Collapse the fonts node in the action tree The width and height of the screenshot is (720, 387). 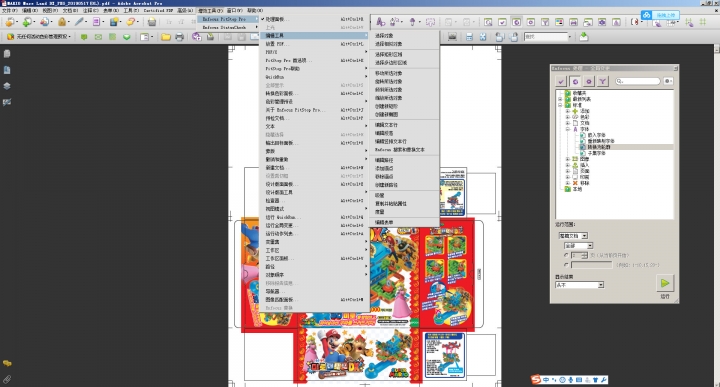pyautogui.click(x=568, y=129)
